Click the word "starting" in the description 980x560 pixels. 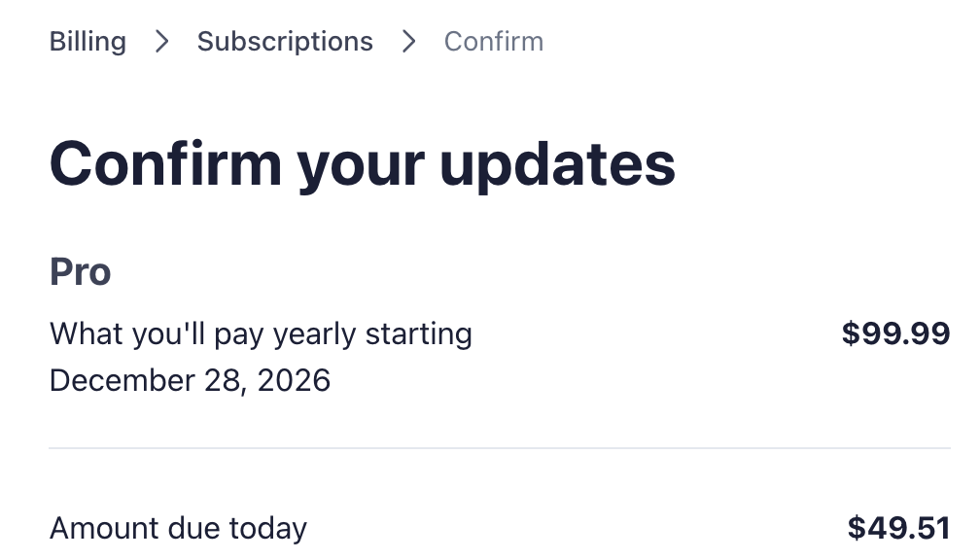419,334
